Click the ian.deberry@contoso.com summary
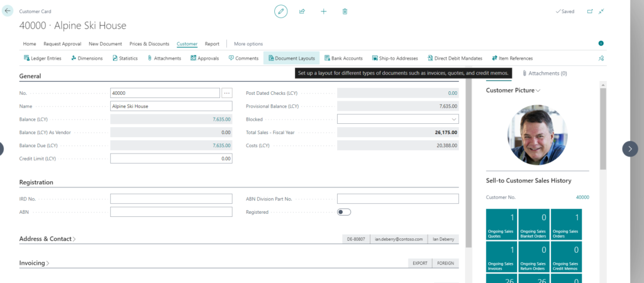644x283 pixels. 398,239
